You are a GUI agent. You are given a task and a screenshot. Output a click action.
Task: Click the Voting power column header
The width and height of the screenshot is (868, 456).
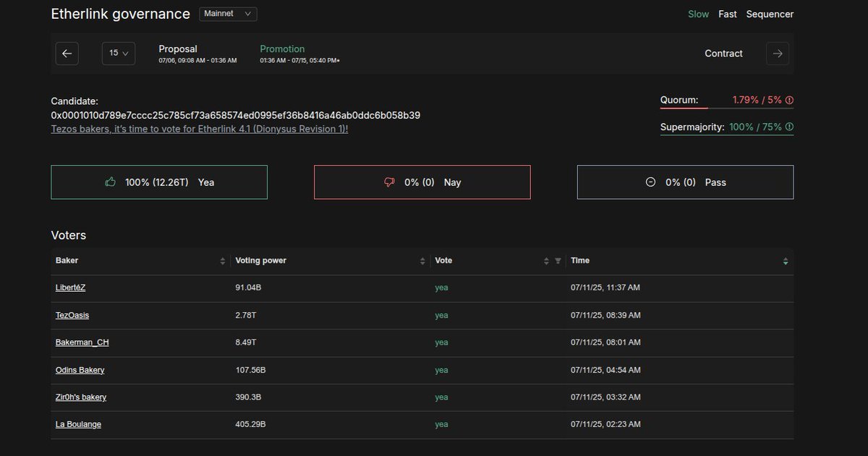pyautogui.click(x=330, y=261)
